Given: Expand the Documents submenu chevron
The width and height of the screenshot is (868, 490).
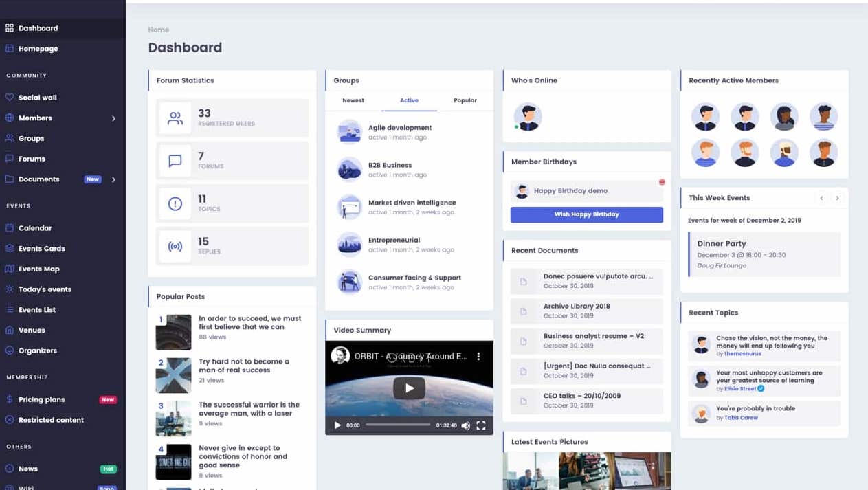Looking at the screenshot, I should coord(113,179).
